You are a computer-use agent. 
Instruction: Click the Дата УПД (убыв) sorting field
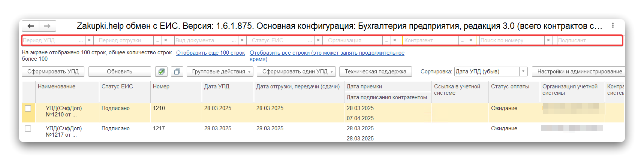[487, 72]
